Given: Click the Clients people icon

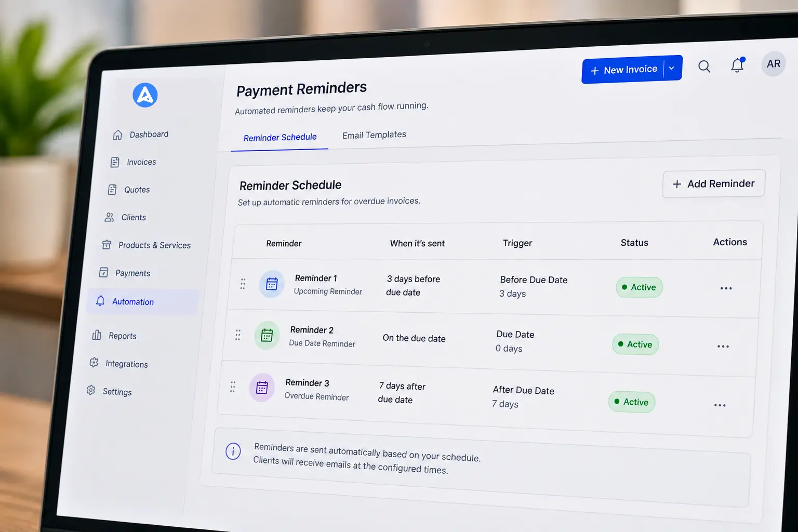Looking at the screenshot, I should click(x=109, y=217).
